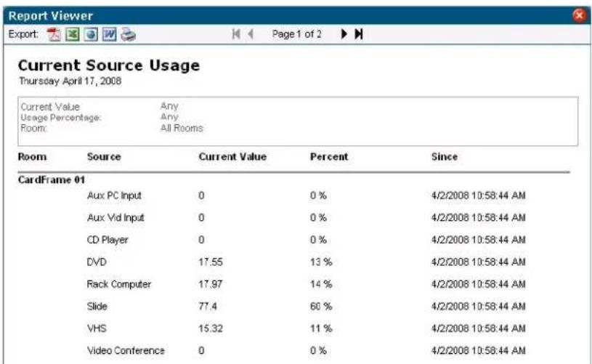
Task: Click the Since column header
Action: [445, 157]
